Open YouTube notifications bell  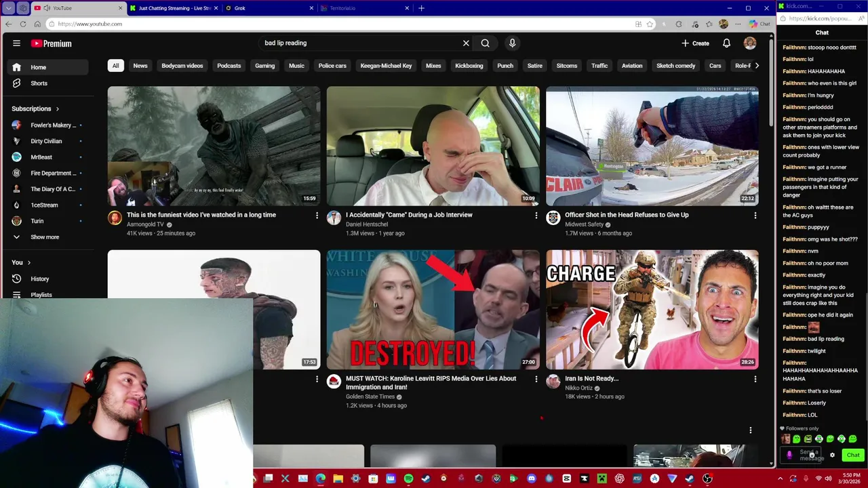tap(726, 43)
